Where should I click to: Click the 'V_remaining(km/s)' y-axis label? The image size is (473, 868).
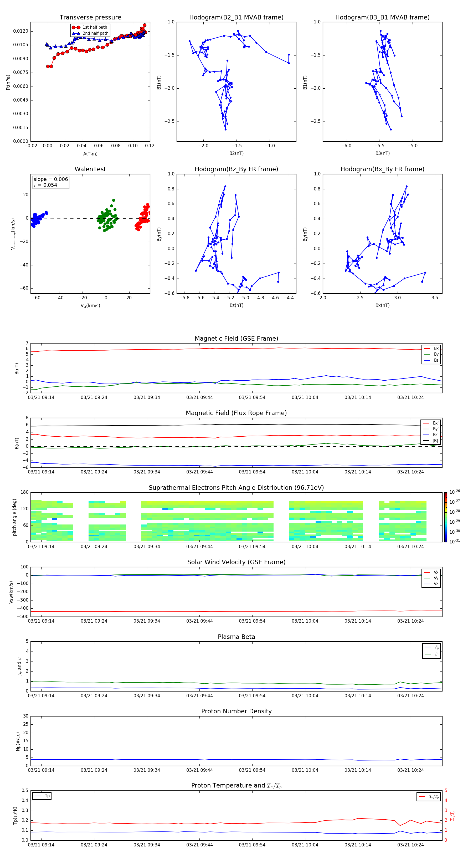click(x=13, y=234)
